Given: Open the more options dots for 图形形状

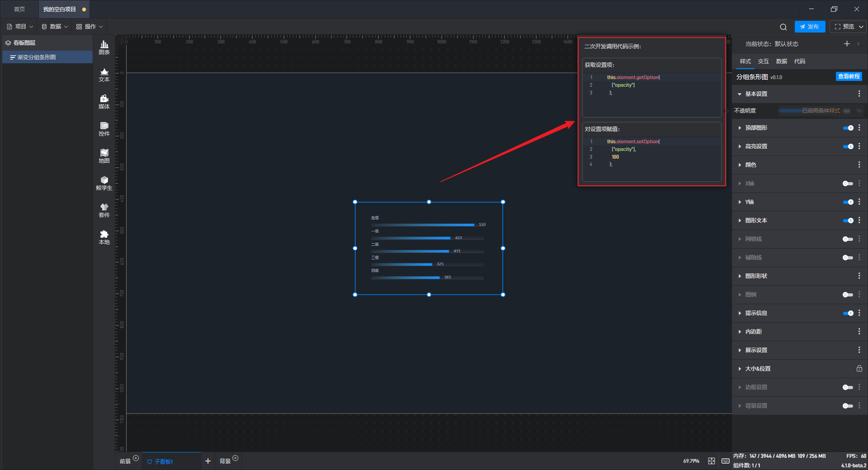Looking at the screenshot, I should click(859, 276).
